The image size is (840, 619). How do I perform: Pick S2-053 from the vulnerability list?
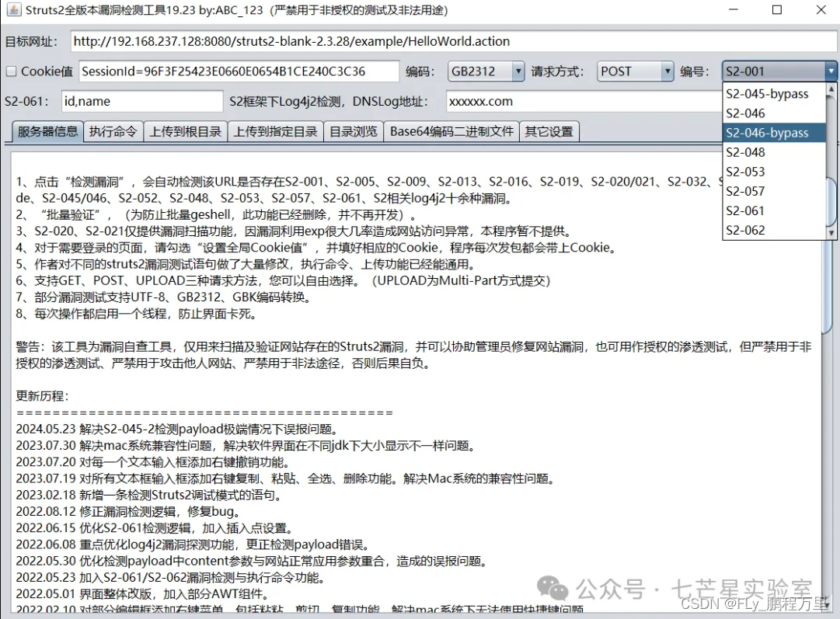(774, 172)
